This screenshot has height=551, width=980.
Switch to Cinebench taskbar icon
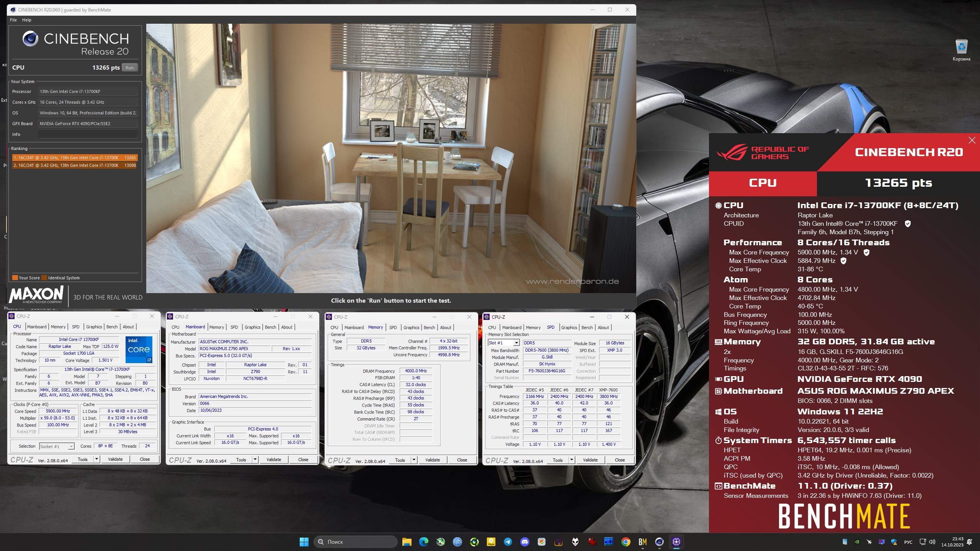[659, 542]
